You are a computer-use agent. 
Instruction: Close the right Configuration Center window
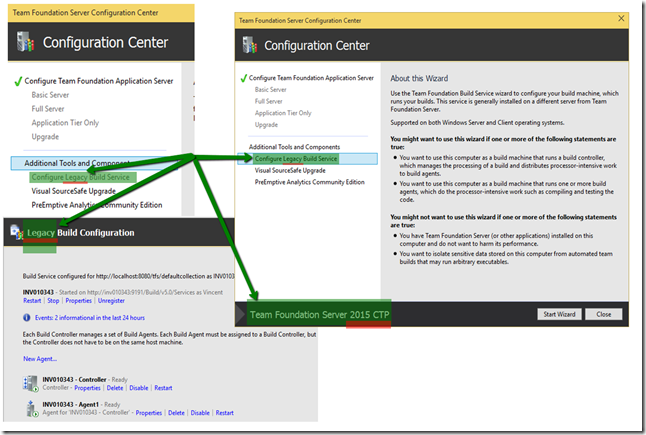click(621, 19)
